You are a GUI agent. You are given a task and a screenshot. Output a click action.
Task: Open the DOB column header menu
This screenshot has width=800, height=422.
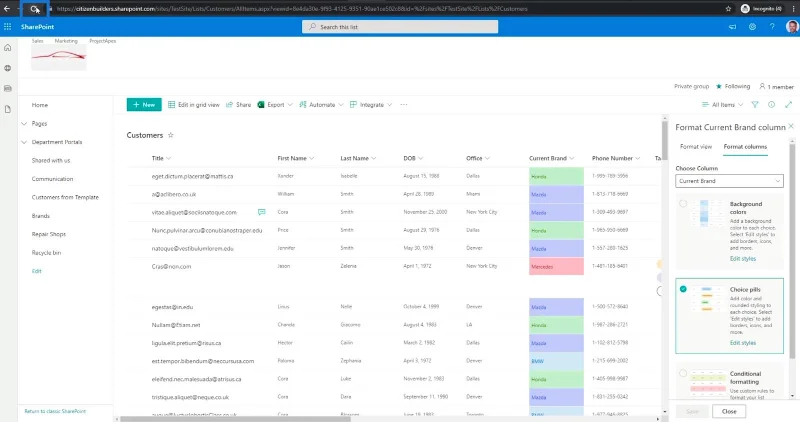pyautogui.click(x=413, y=158)
